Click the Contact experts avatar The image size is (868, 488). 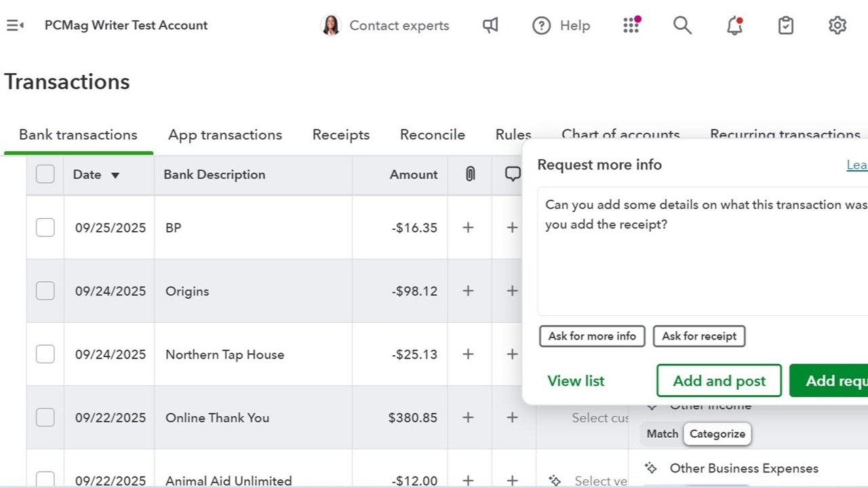pyautogui.click(x=331, y=26)
